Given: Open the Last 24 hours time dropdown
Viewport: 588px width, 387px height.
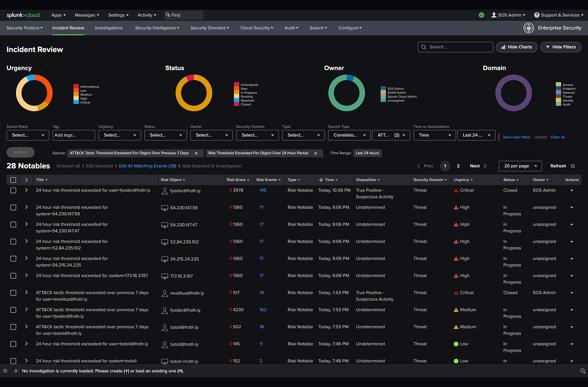Looking at the screenshot, I should point(477,135).
